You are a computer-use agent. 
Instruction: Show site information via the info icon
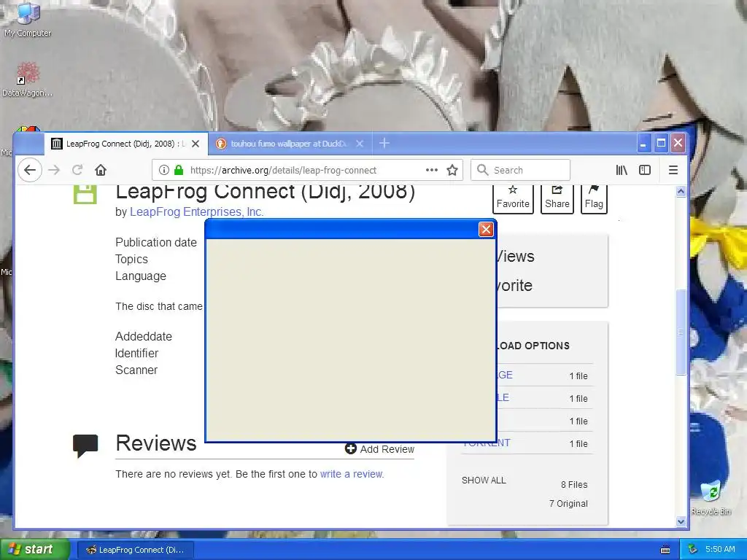(164, 170)
